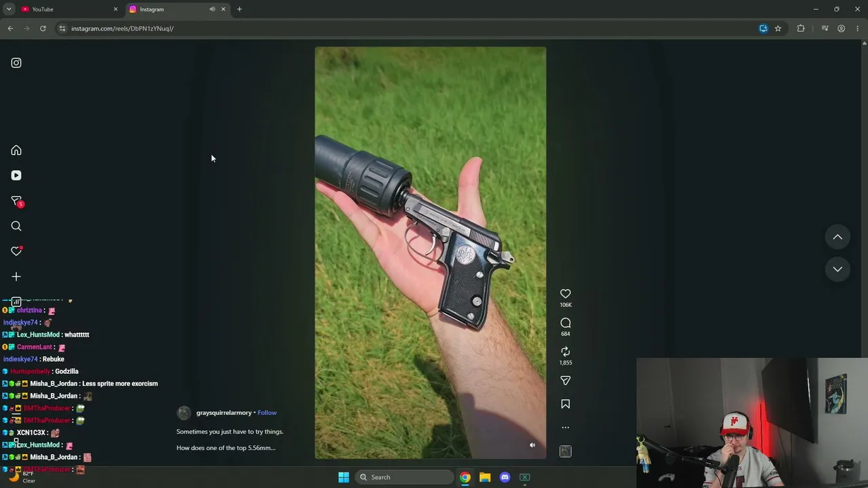Reload the Instagram page
Image resolution: width=868 pixels, height=488 pixels.
pos(43,28)
